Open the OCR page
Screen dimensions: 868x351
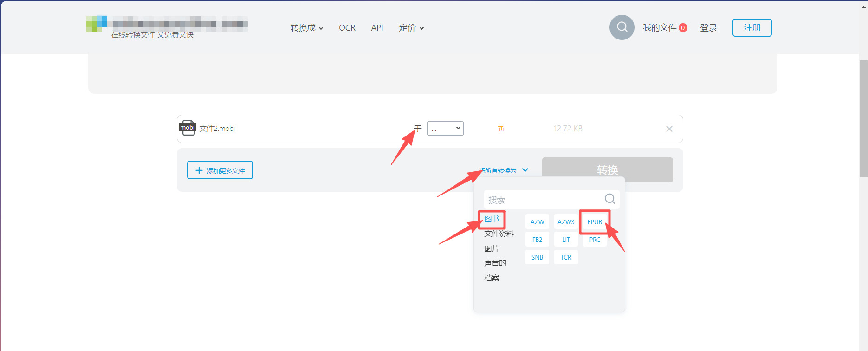(x=347, y=28)
